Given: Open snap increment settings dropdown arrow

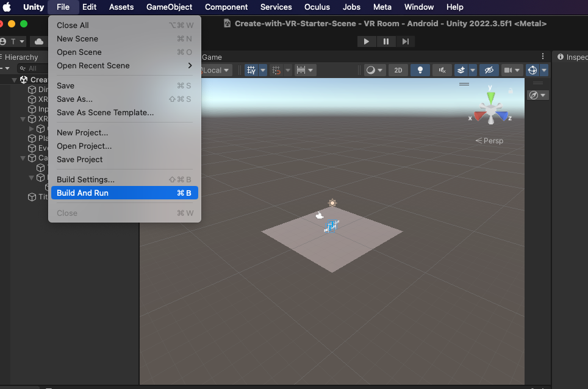Looking at the screenshot, I should point(310,70).
